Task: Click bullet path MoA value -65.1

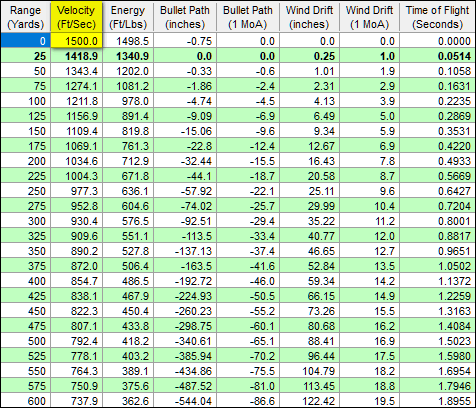Action: (248, 341)
